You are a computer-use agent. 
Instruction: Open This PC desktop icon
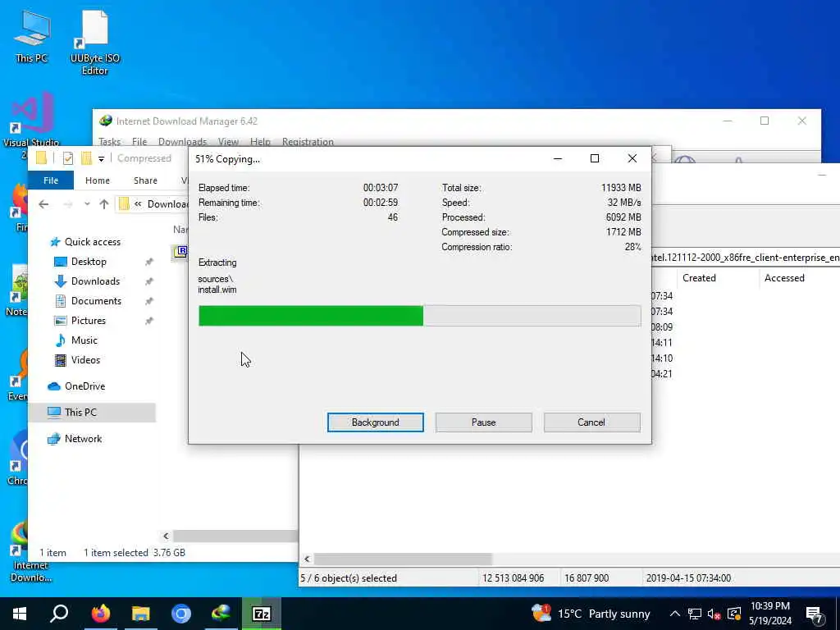pyautogui.click(x=32, y=36)
